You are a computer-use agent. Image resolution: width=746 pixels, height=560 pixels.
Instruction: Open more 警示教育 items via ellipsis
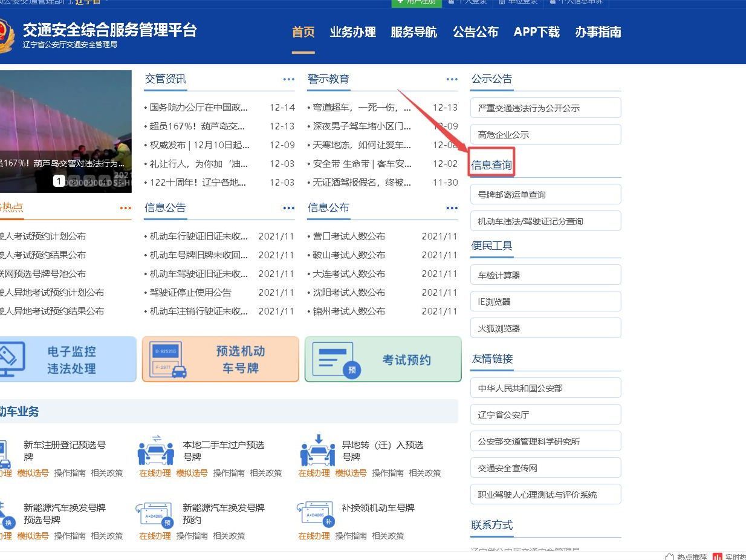[452, 79]
